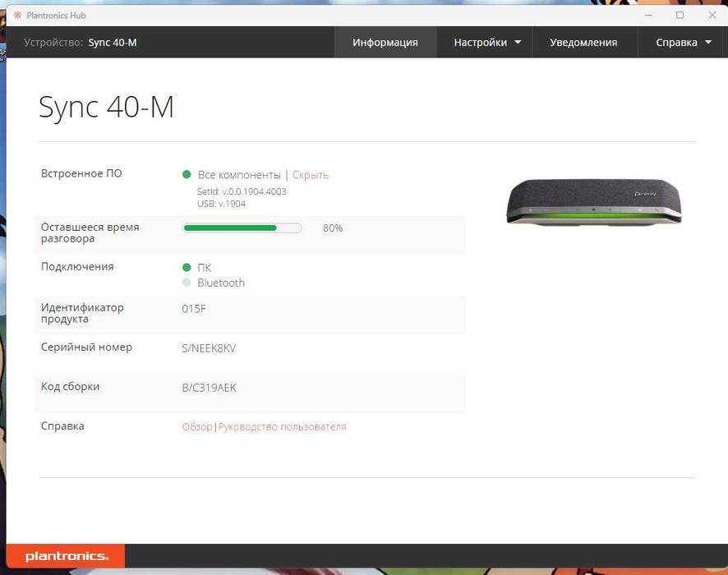
Task: Minimize the Plantronics Hub window
Action: click(648, 16)
